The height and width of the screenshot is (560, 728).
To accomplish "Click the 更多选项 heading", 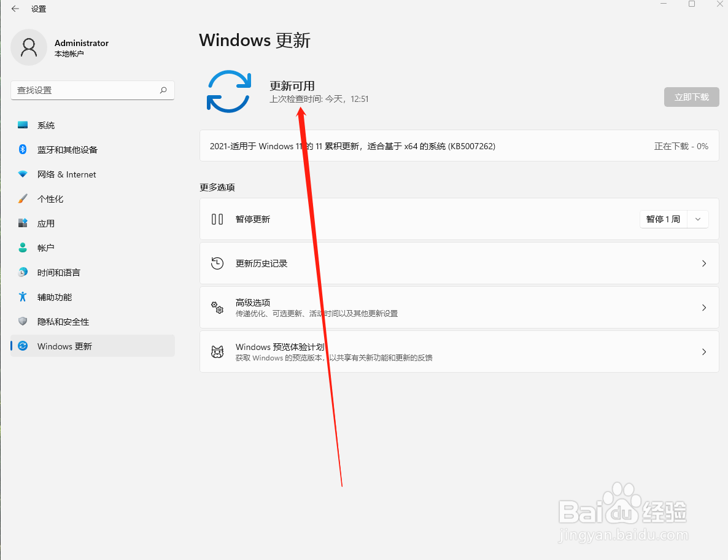I will (217, 187).
